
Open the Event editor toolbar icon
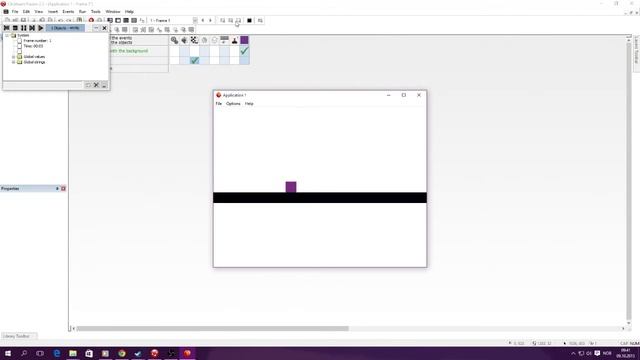point(126,20)
